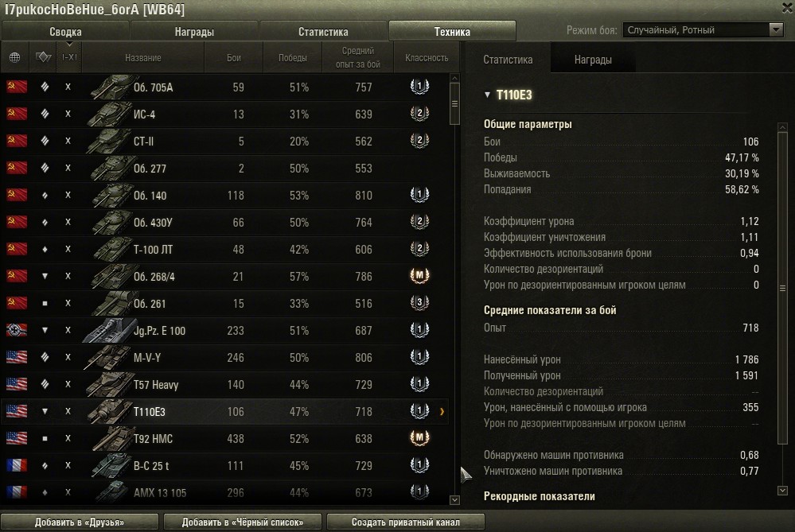Click the orange arrow on the T110E3 row
This screenshot has height=532, width=795.
point(442,412)
